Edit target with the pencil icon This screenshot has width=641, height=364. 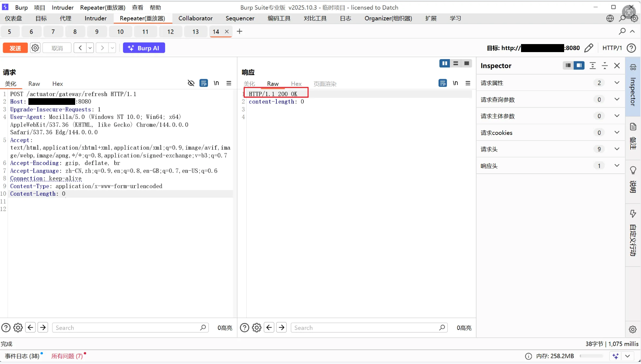(x=589, y=48)
